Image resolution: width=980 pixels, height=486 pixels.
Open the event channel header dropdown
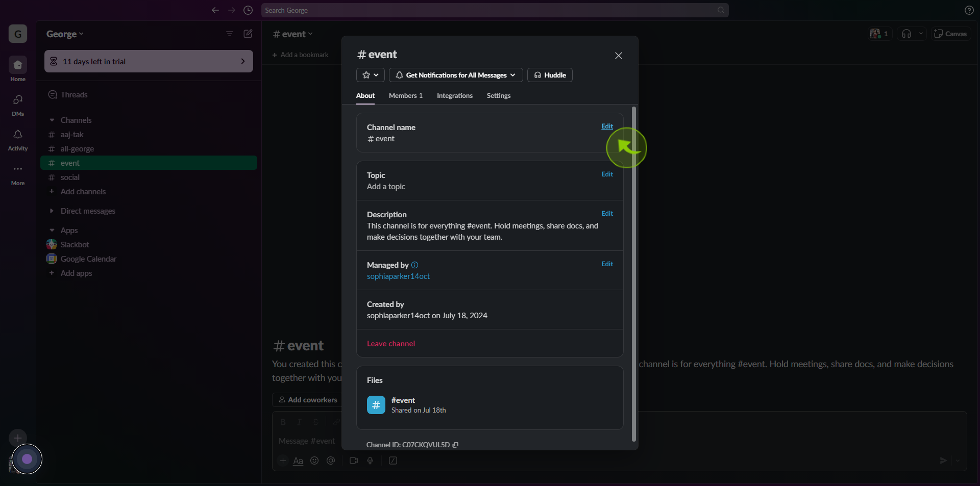tap(292, 34)
